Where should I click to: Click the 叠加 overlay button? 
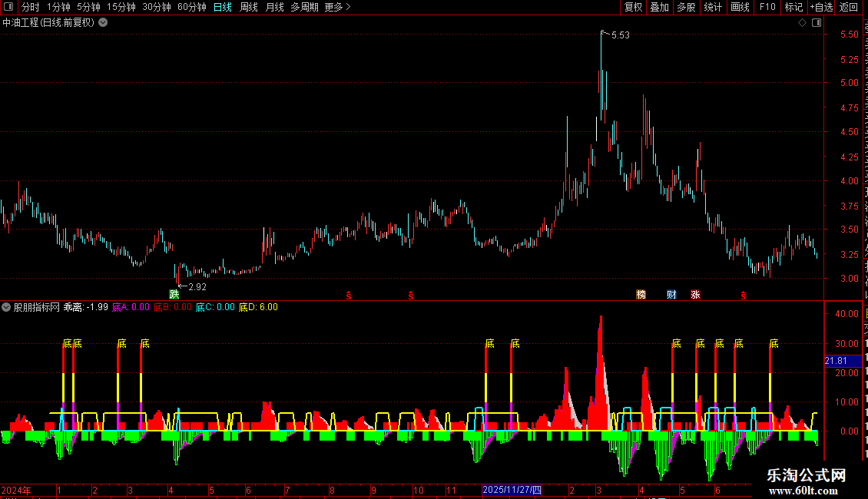pos(660,7)
